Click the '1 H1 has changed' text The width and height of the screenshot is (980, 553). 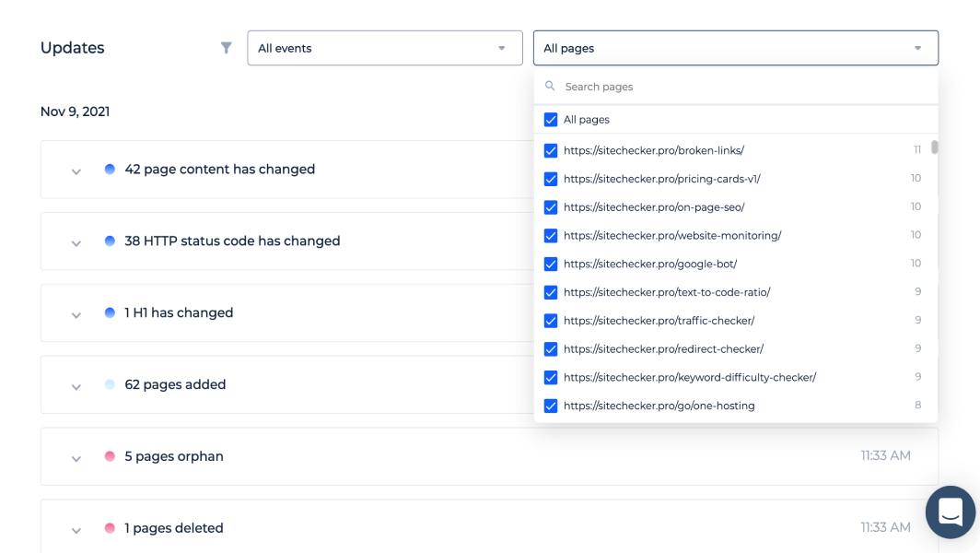[x=178, y=312]
